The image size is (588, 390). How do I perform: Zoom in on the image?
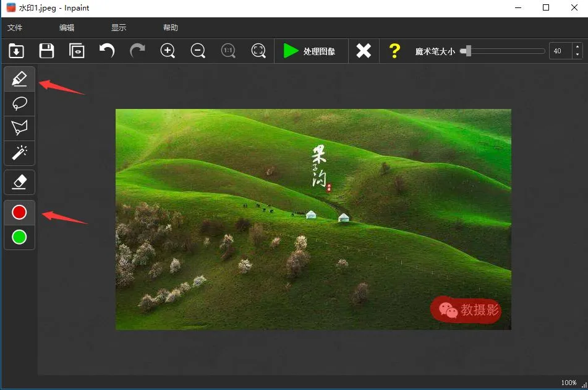coord(168,51)
